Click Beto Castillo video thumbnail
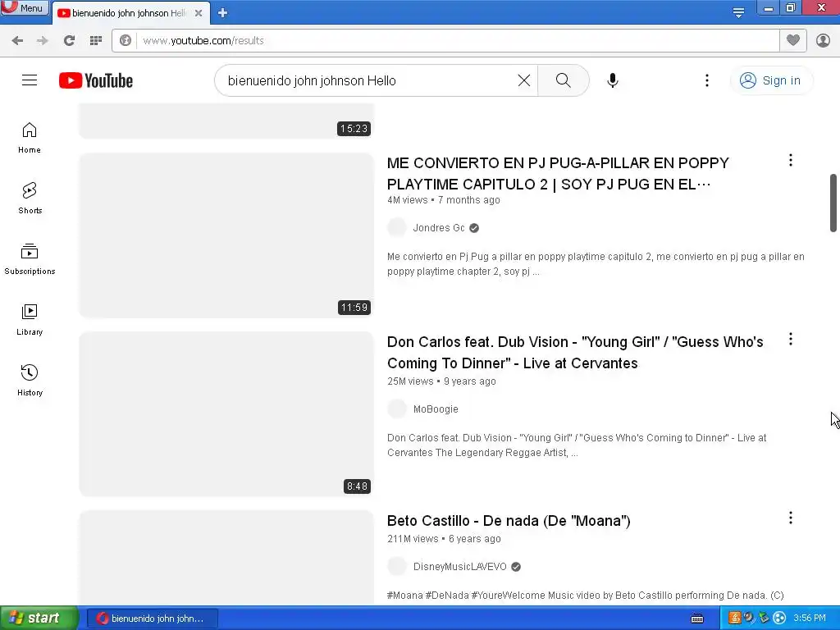This screenshot has width=840, height=630. point(226,558)
